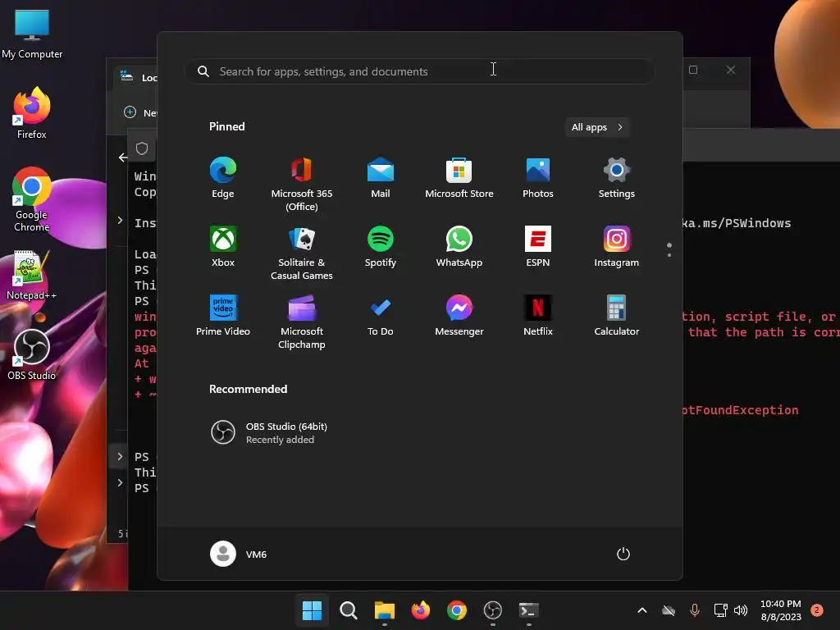Open the Mail app
This screenshot has width=840, height=630.
coord(381,178)
